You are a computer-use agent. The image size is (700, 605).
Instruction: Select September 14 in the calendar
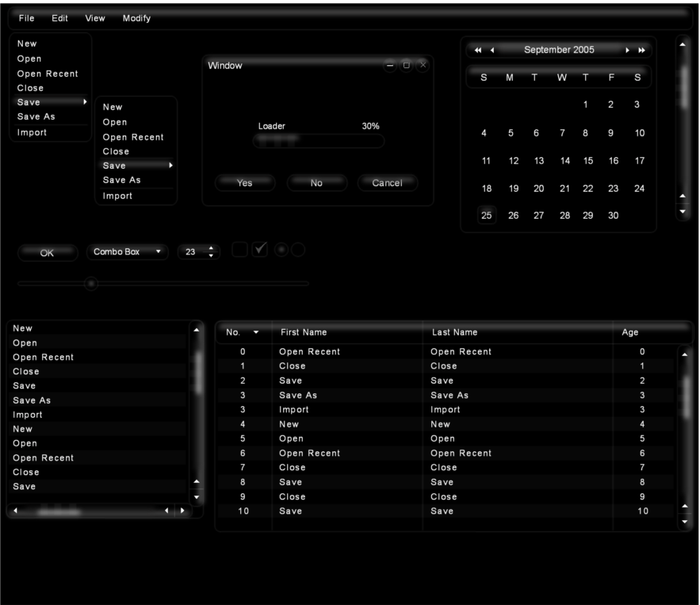coord(564,161)
